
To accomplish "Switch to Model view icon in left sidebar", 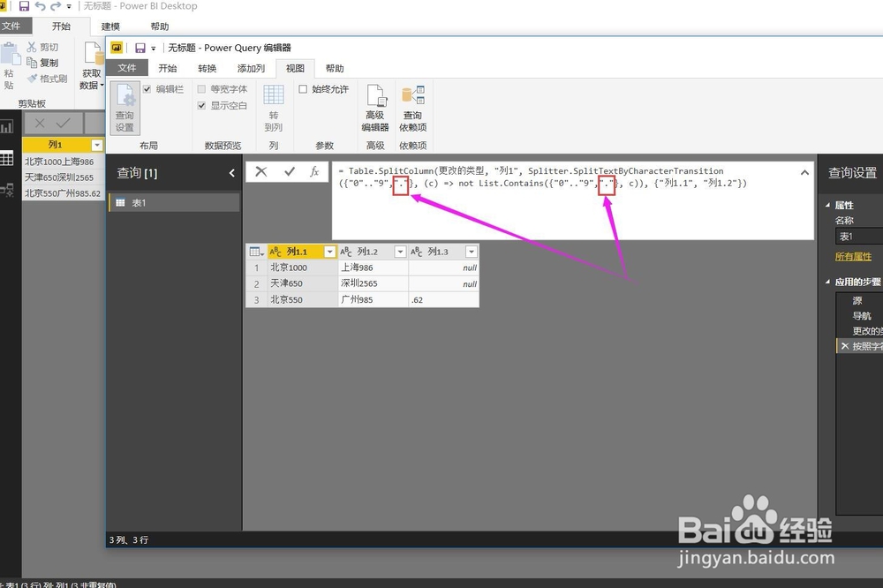I will (x=7, y=190).
